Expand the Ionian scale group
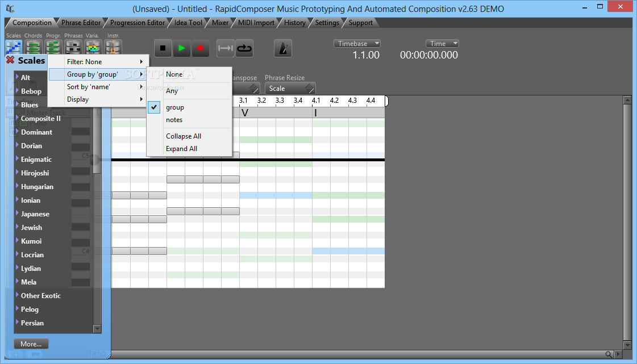This screenshot has width=637, height=364. point(17,199)
